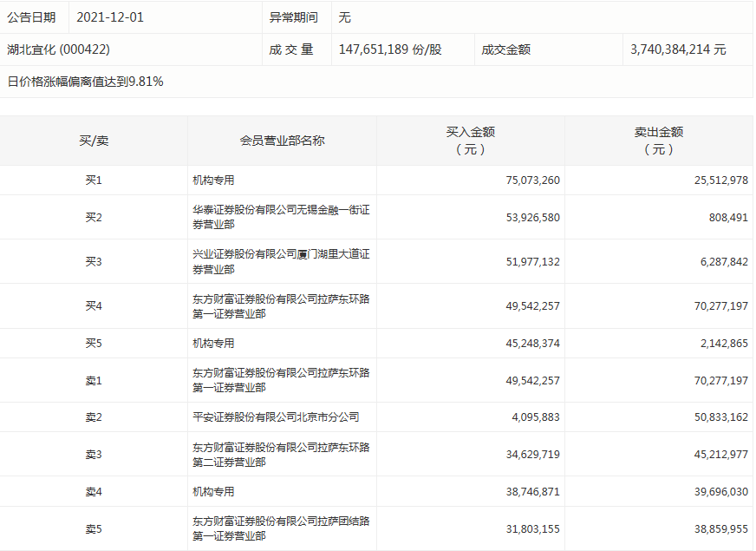This screenshot has width=756, height=551.
Task: Click the 日价格涨幅偏离值达到9.81% notice text
Action: coord(86,82)
